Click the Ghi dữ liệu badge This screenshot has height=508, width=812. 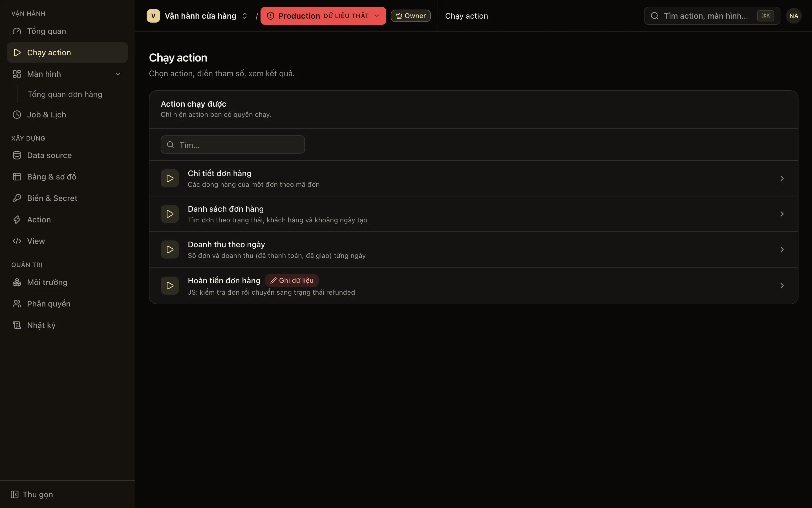pyautogui.click(x=292, y=281)
